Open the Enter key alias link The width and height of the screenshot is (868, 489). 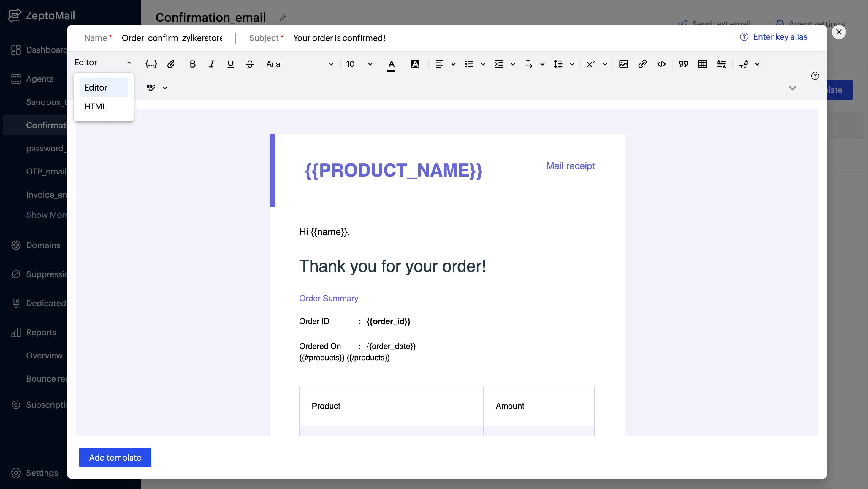click(780, 37)
